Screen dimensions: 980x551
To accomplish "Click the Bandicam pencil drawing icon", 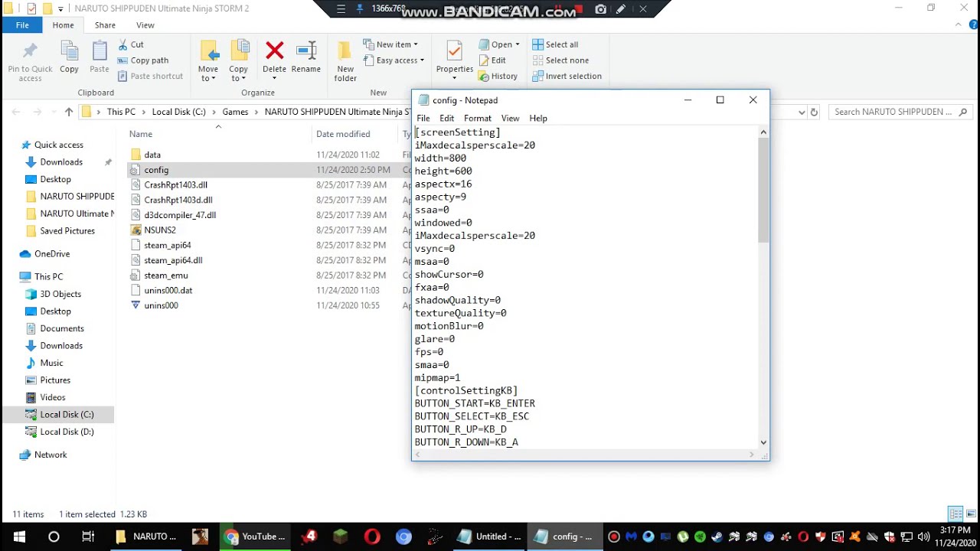I will (x=621, y=9).
